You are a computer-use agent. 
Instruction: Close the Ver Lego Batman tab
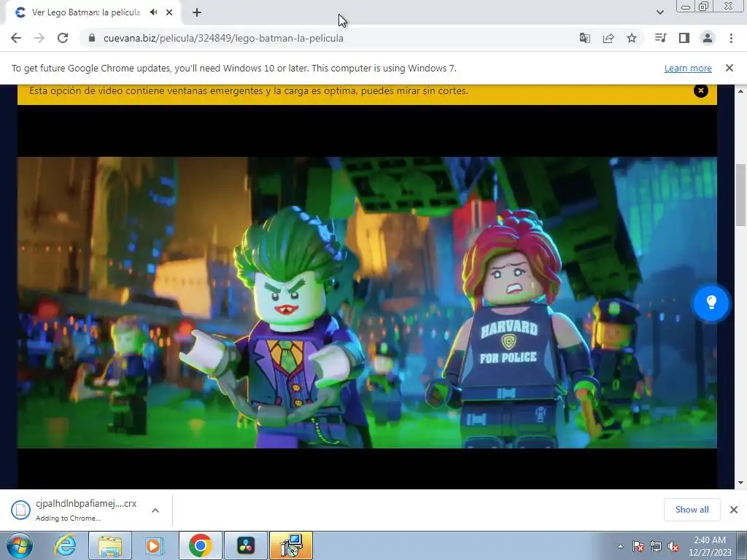[x=169, y=12]
